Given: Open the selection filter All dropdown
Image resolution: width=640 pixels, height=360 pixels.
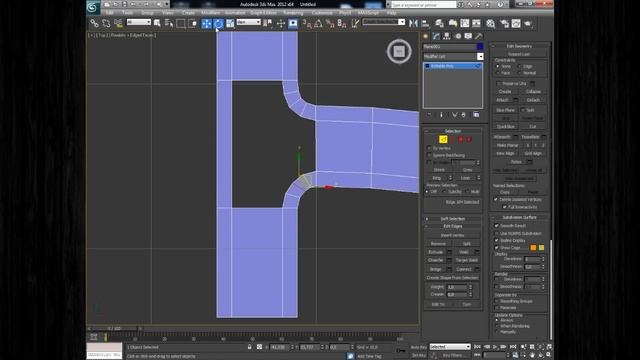Looking at the screenshot, I should point(139,22).
